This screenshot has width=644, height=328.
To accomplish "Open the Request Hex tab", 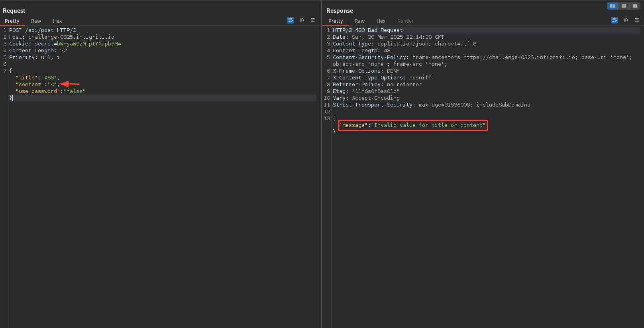I will coord(57,21).
